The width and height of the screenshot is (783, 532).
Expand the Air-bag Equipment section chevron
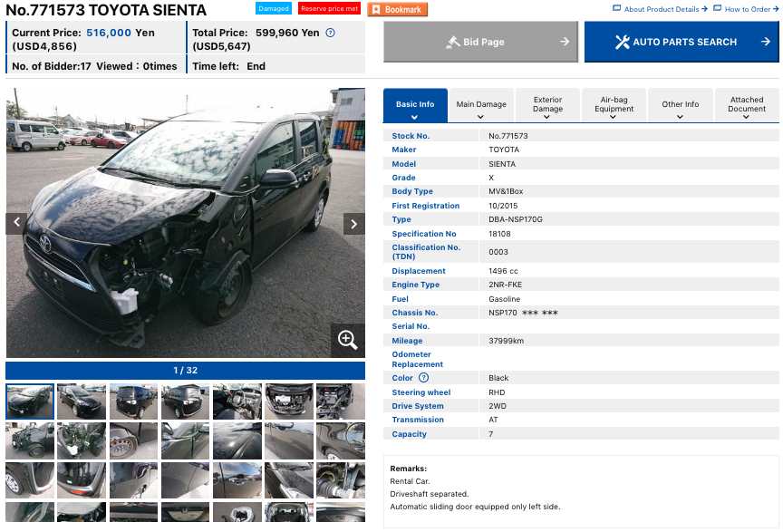[x=613, y=117]
